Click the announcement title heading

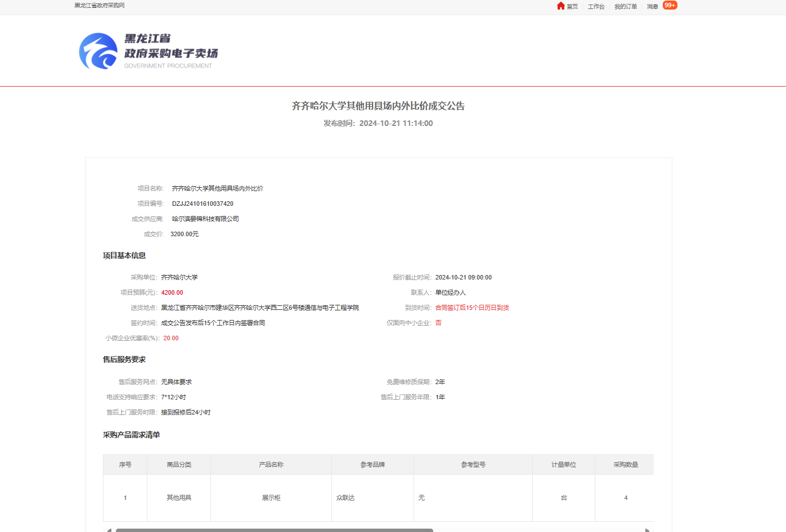pos(378,106)
